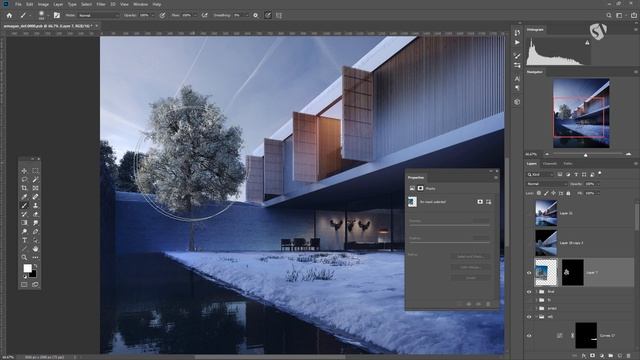This screenshot has height=360, width=640.
Task: Open smoothing options gear icon
Action: point(256,16)
